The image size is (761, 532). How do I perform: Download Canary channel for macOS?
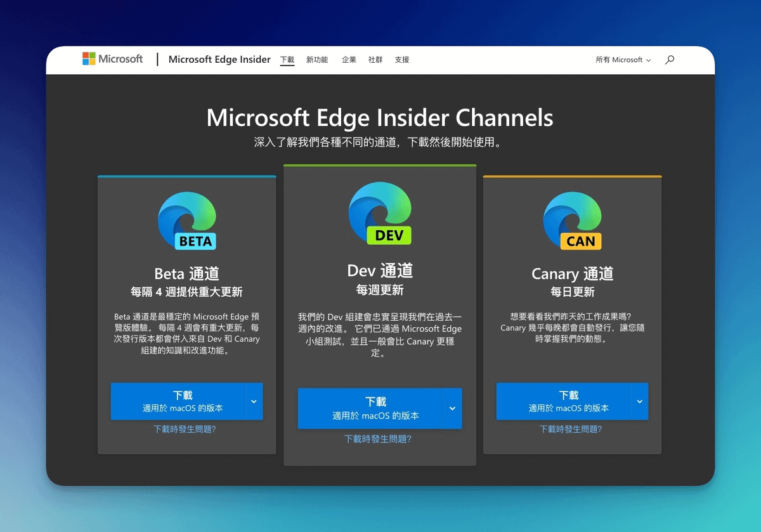pos(564,401)
